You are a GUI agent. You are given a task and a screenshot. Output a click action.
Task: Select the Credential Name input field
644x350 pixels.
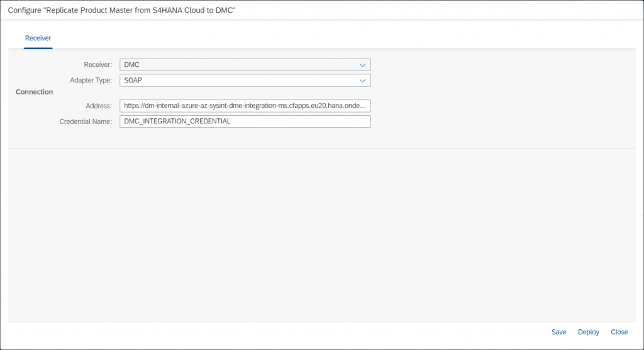245,121
